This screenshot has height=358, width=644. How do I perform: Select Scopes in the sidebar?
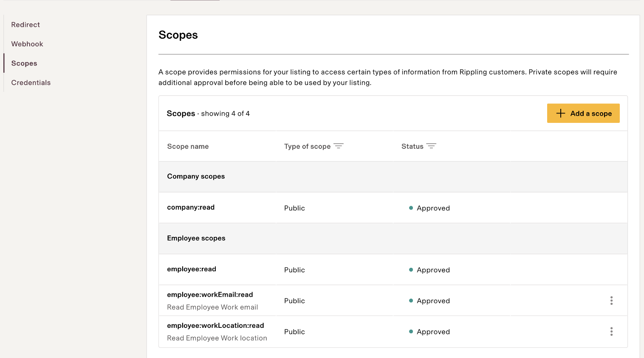pos(24,63)
